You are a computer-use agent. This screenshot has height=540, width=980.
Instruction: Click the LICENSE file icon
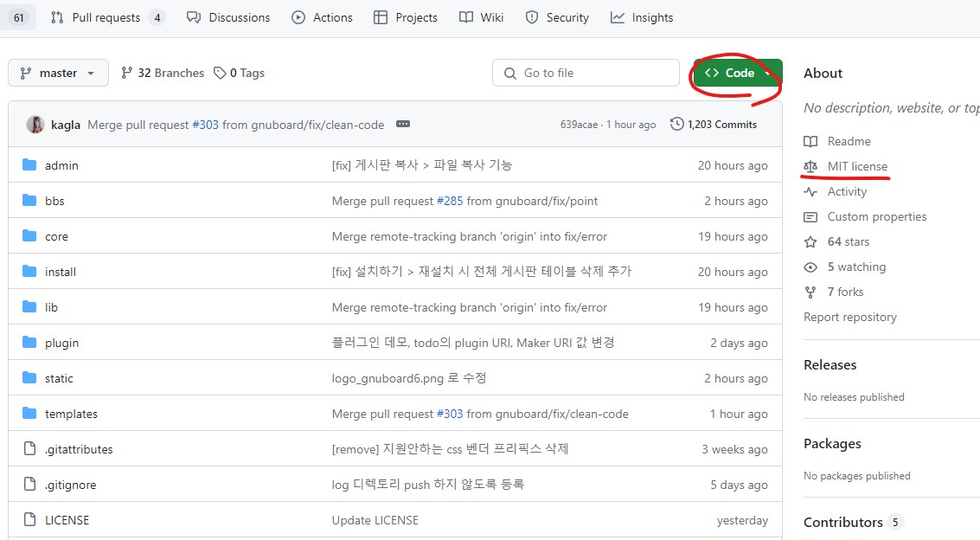click(29, 519)
